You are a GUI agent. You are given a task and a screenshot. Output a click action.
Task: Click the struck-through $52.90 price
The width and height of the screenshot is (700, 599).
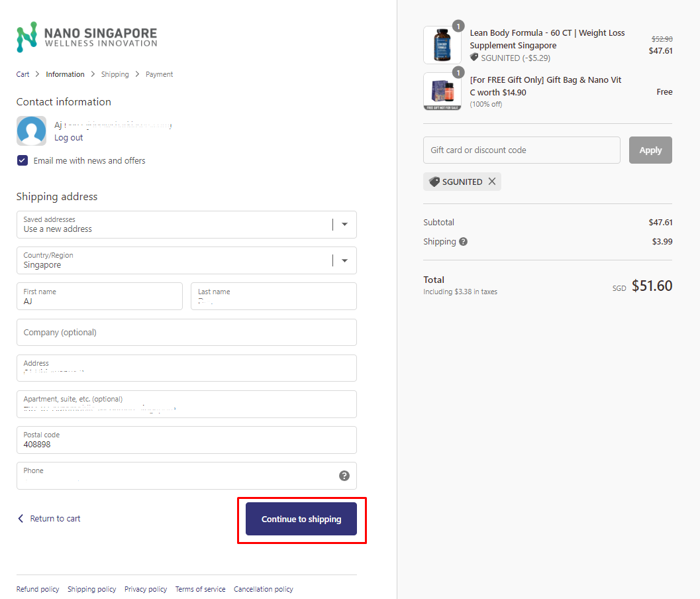(x=662, y=39)
